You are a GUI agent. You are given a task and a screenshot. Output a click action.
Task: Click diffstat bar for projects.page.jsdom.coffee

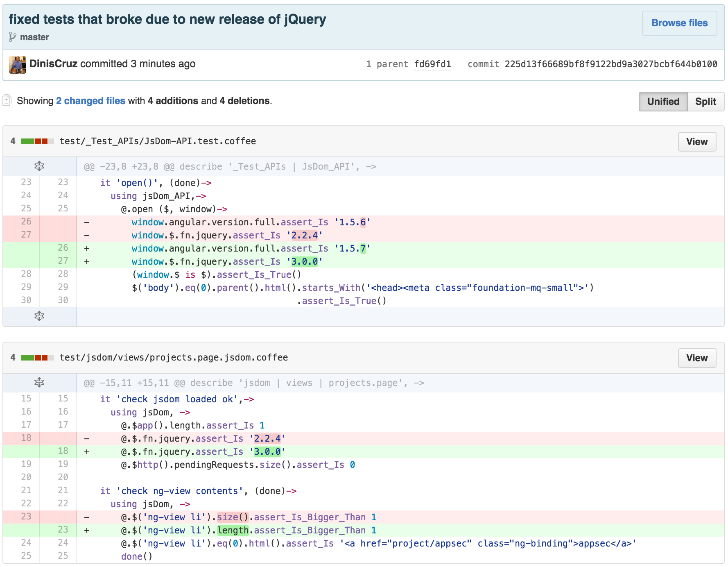pos(37,358)
